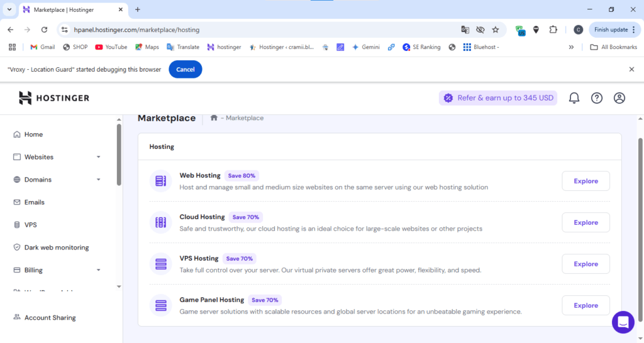
Task: Open the Gemini bookmark
Action: [x=366, y=47]
